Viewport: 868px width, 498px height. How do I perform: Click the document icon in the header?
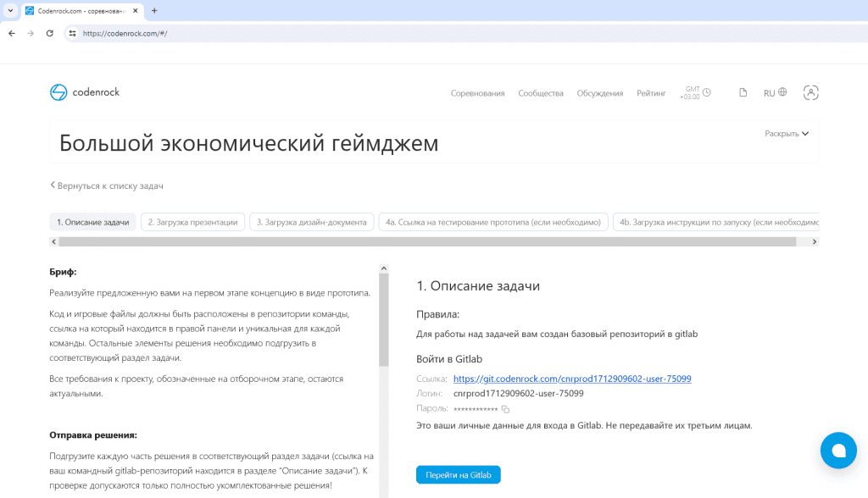pyautogui.click(x=743, y=93)
